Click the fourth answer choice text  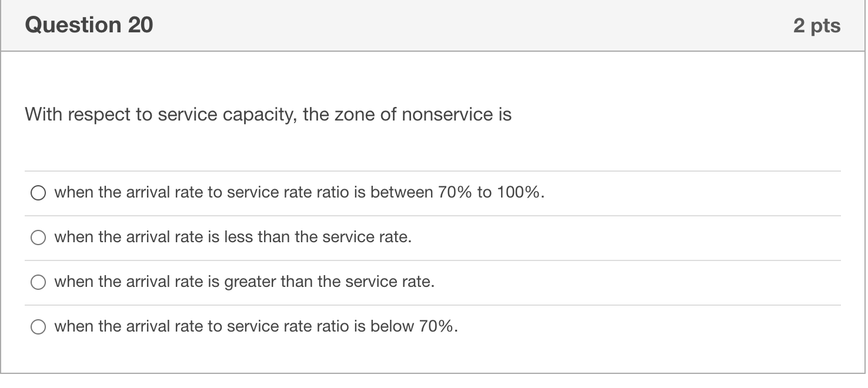(x=255, y=326)
